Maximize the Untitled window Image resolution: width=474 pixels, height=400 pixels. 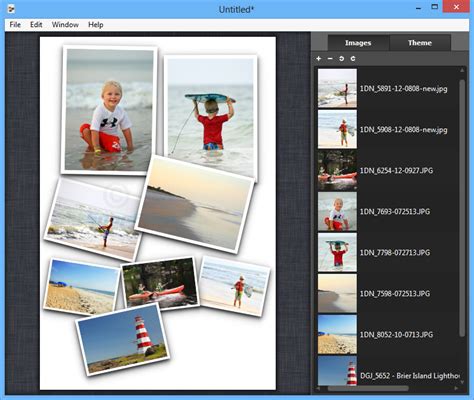click(x=435, y=7)
